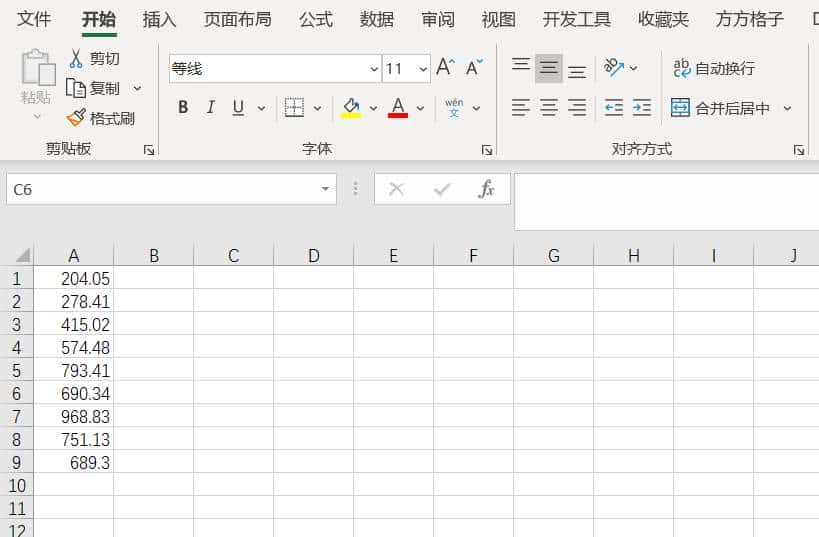Align text to vertical middle
This screenshot has height=537, width=819.
point(548,68)
